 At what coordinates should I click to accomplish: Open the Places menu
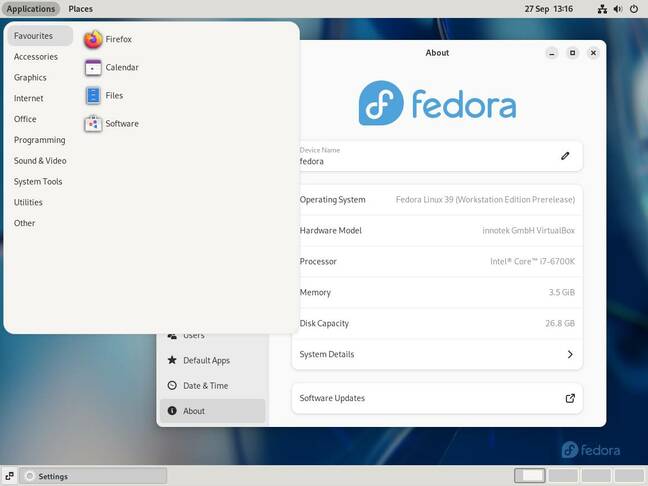(x=81, y=9)
